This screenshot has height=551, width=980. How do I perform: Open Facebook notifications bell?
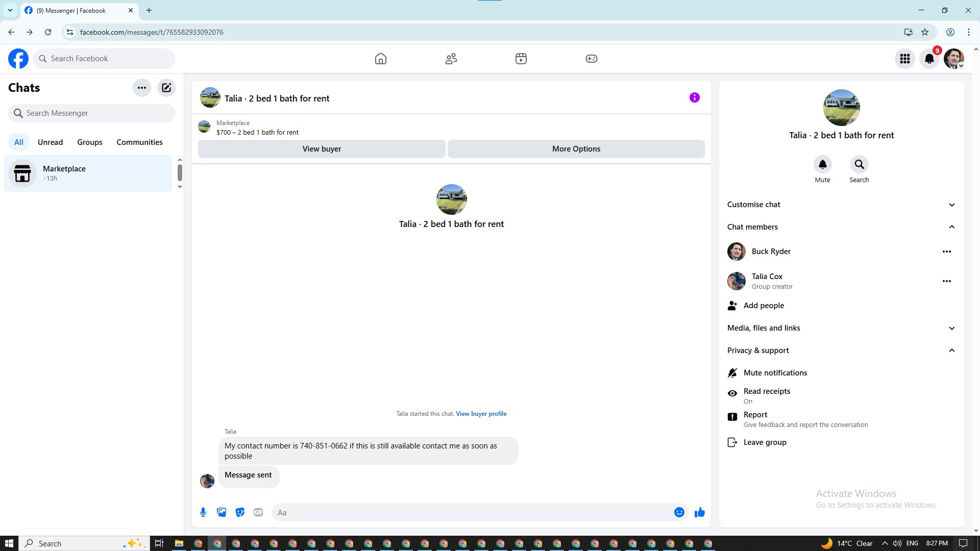pos(929,59)
